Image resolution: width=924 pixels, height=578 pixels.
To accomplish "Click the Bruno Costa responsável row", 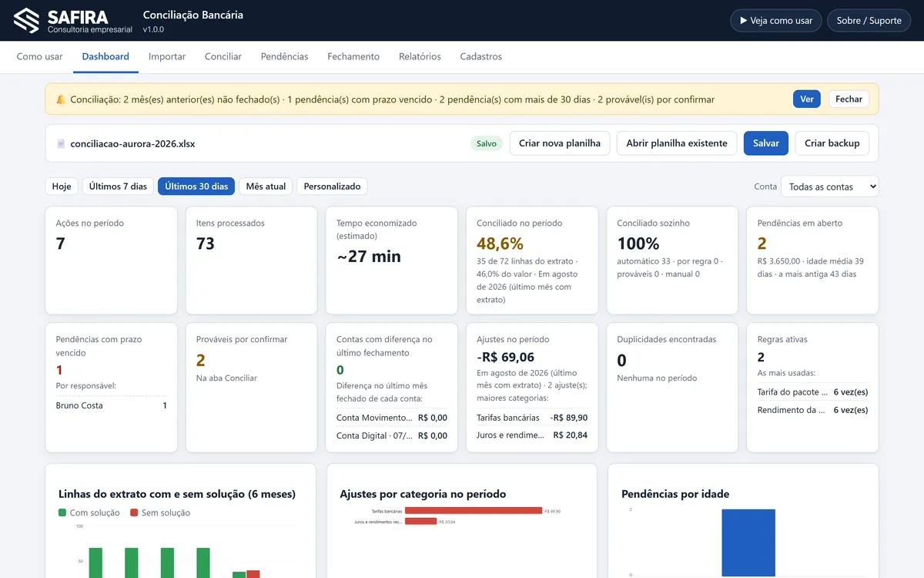I will [112, 405].
